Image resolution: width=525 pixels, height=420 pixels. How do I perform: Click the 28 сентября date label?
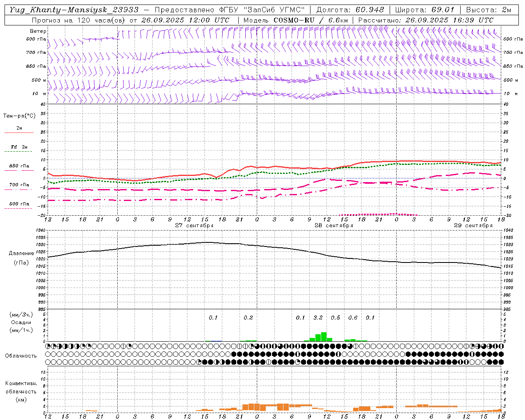pyautogui.click(x=334, y=226)
